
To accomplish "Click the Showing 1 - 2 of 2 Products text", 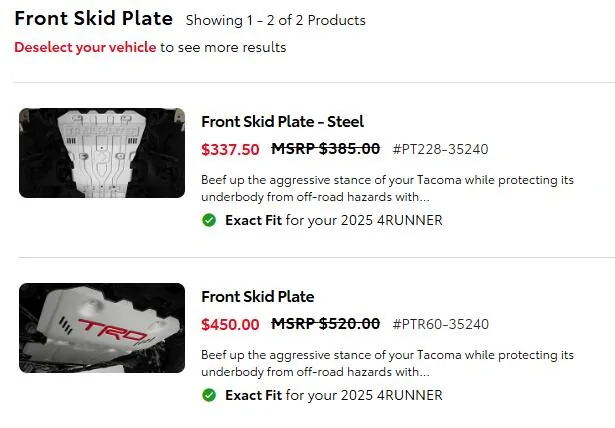I will click(275, 20).
